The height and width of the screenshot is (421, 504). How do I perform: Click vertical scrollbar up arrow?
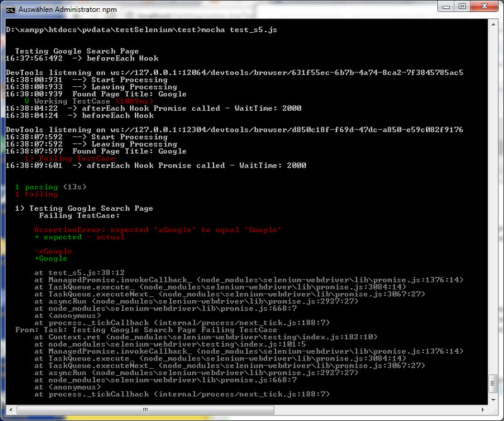(493, 25)
